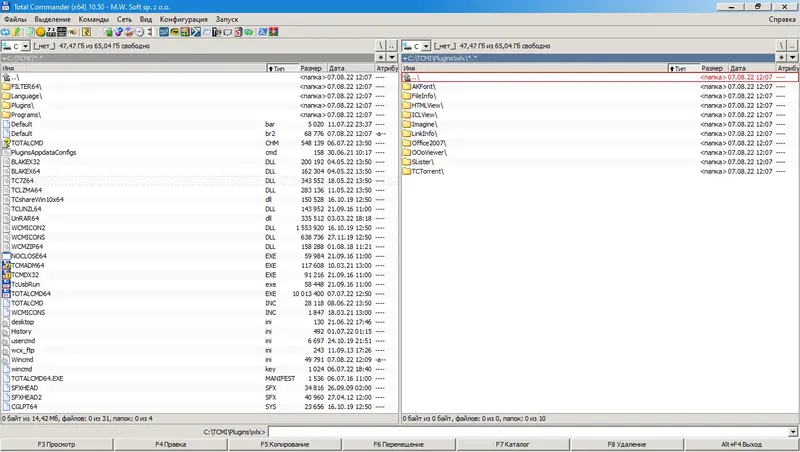Sort right panel by Дата column header
Viewport: 800px width, 452px height.
point(752,68)
